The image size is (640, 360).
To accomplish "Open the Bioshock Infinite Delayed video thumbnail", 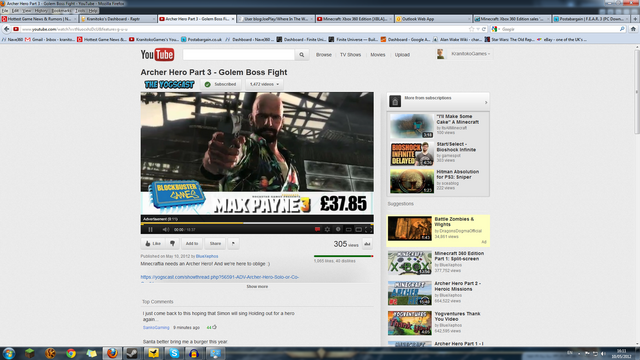I will [411, 153].
